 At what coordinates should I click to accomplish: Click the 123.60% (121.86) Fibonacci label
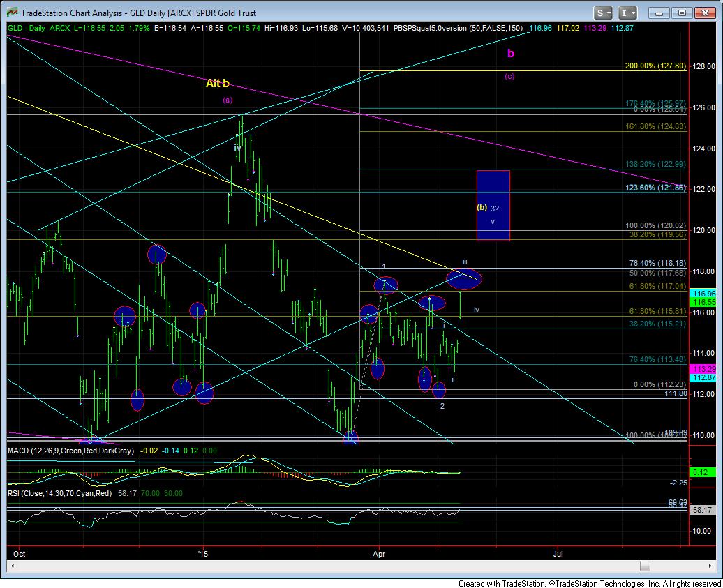point(655,188)
